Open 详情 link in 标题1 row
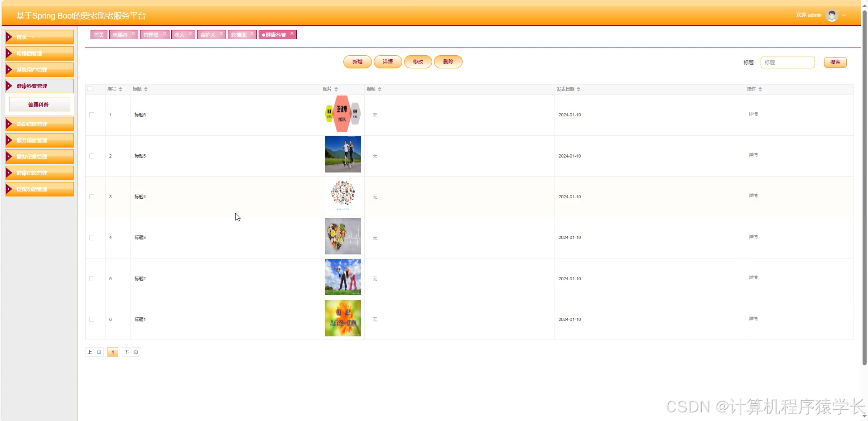Viewport: 868px width, 421px height. [753, 319]
